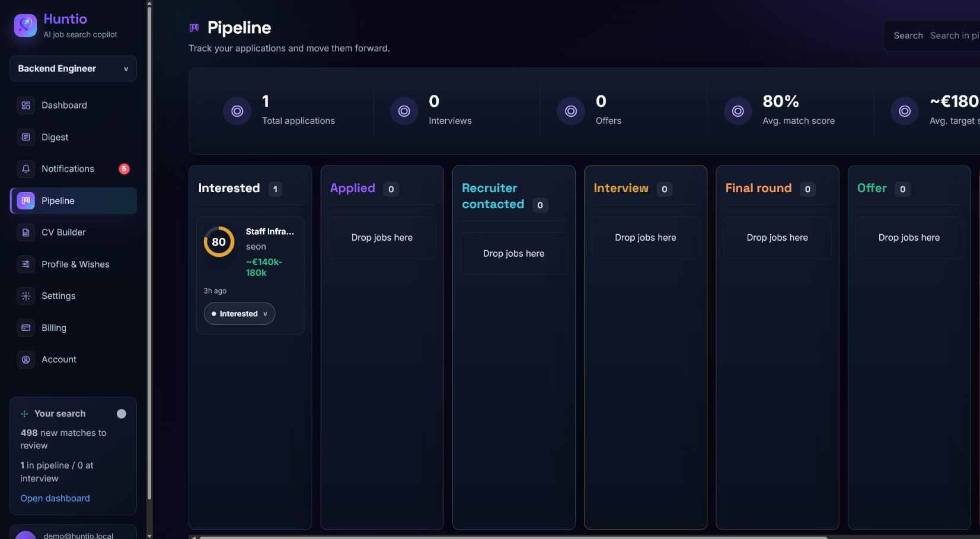Open the Interested status dropdown on job card
This screenshot has width=980, height=539.
(240, 314)
